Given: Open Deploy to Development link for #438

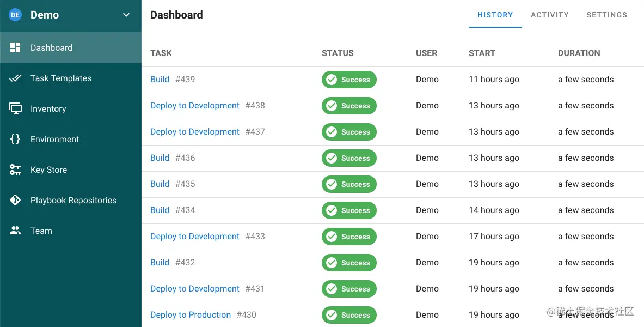Looking at the screenshot, I should [195, 106].
